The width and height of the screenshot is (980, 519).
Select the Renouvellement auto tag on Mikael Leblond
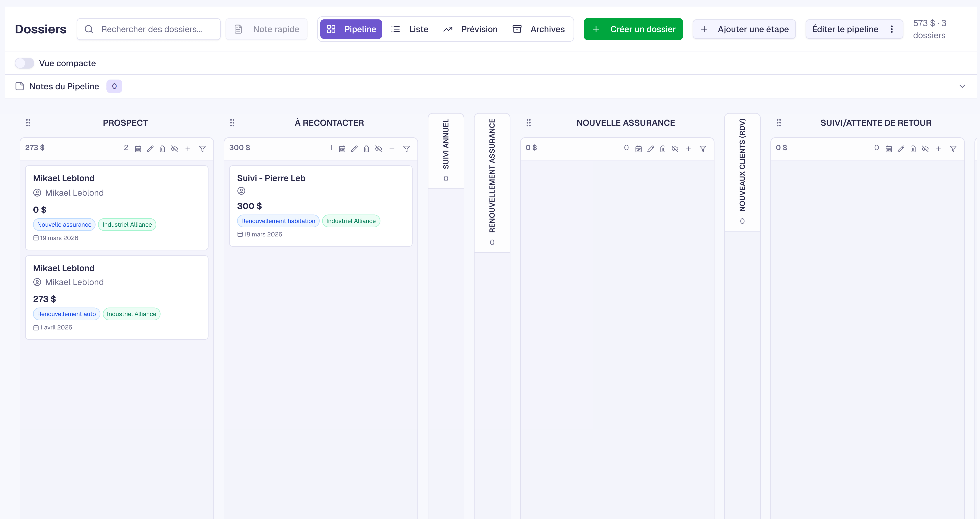click(67, 314)
